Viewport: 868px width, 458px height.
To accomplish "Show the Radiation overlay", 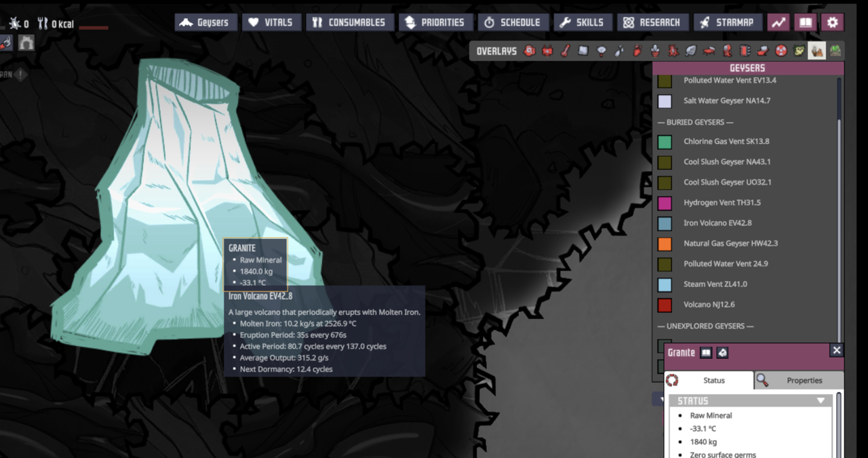I will [781, 51].
